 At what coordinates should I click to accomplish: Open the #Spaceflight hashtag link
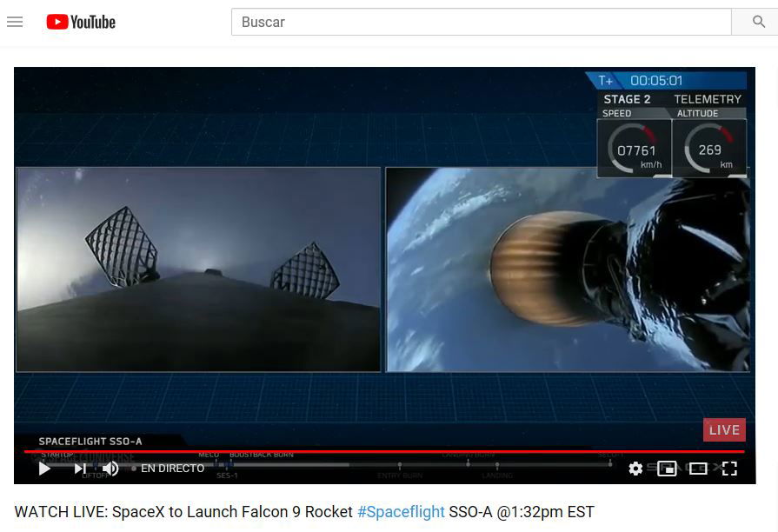[401, 512]
